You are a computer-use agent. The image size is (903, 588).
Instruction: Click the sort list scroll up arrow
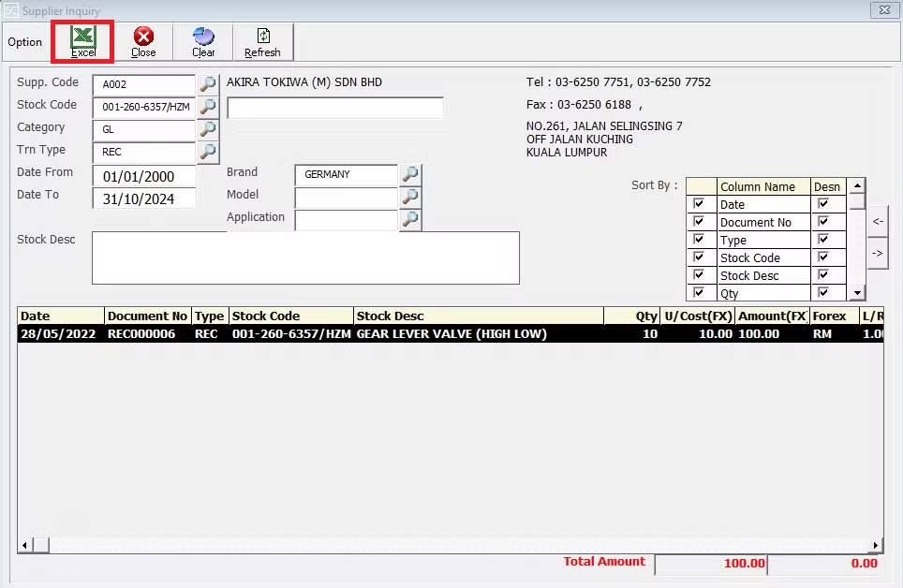coord(857,185)
